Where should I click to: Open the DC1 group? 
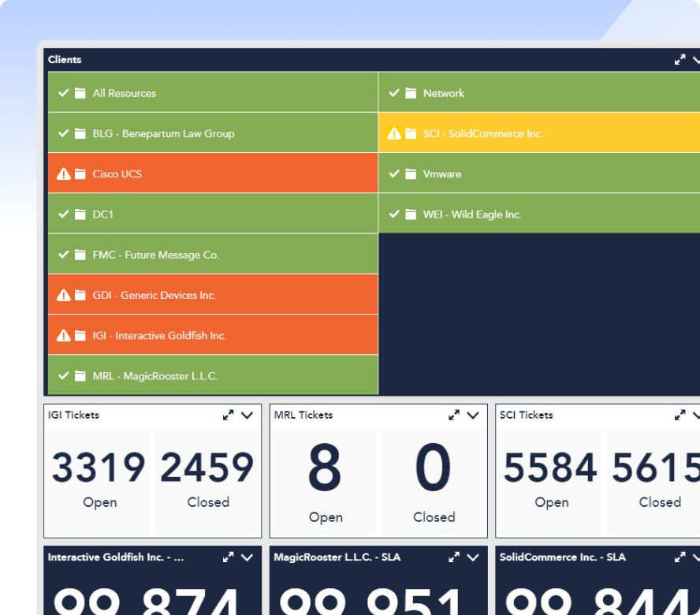click(x=213, y=214)
